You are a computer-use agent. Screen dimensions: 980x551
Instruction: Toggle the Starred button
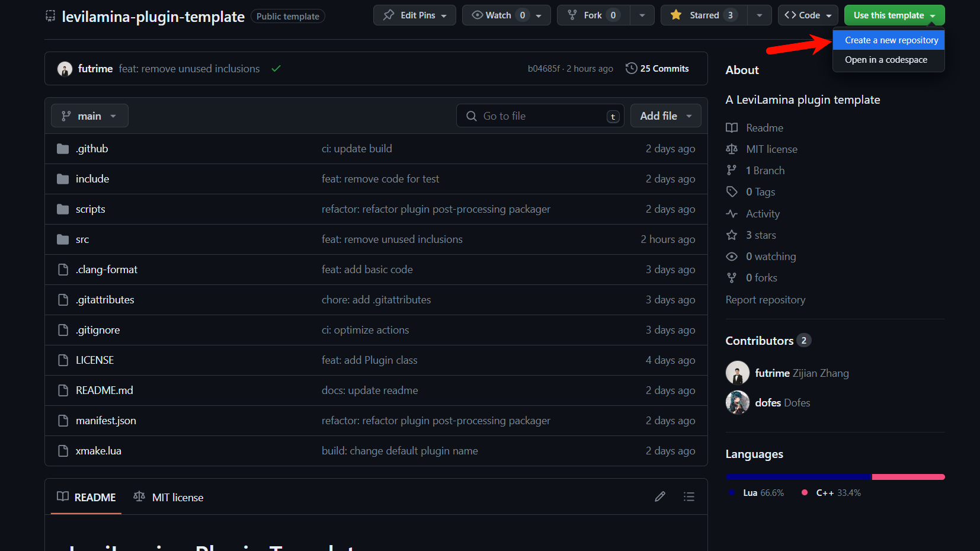click(704, 15)
